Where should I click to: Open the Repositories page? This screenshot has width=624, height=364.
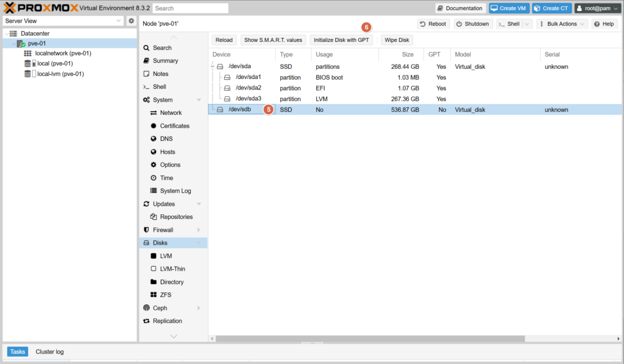coord(176,217)
